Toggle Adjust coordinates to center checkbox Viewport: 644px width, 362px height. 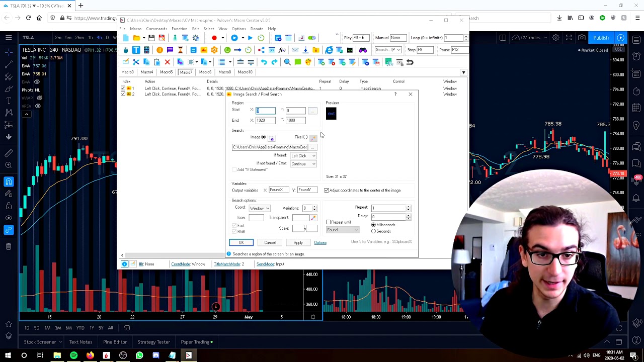point(327,190)
